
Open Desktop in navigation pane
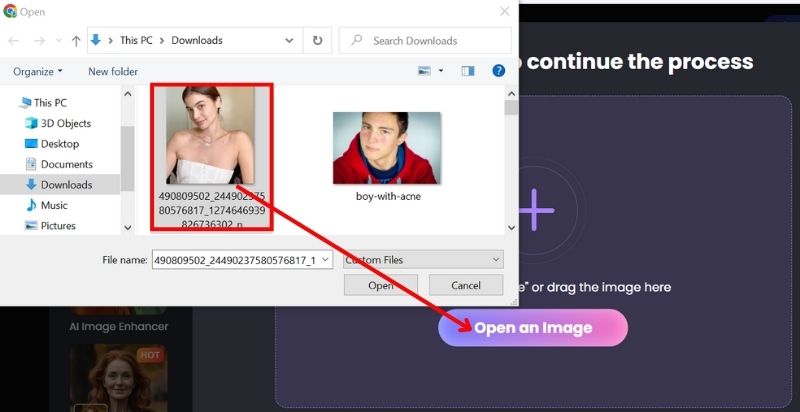click(x=52, y=144)
